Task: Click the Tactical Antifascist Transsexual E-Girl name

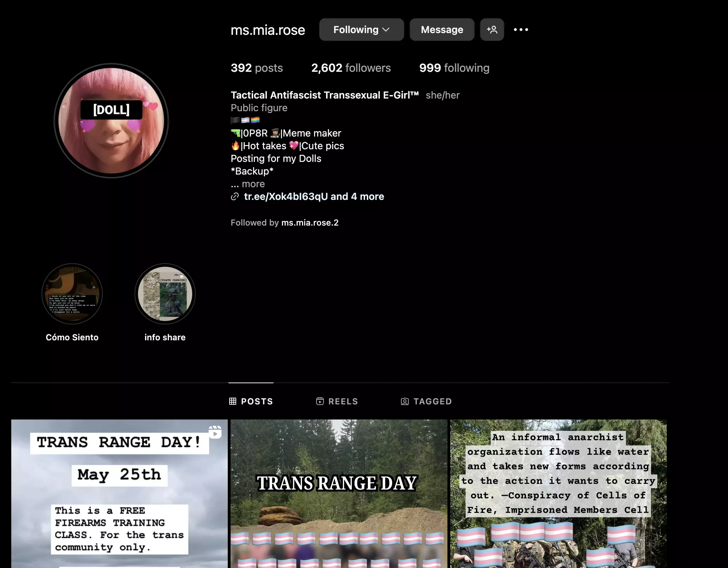Action: 325,95
